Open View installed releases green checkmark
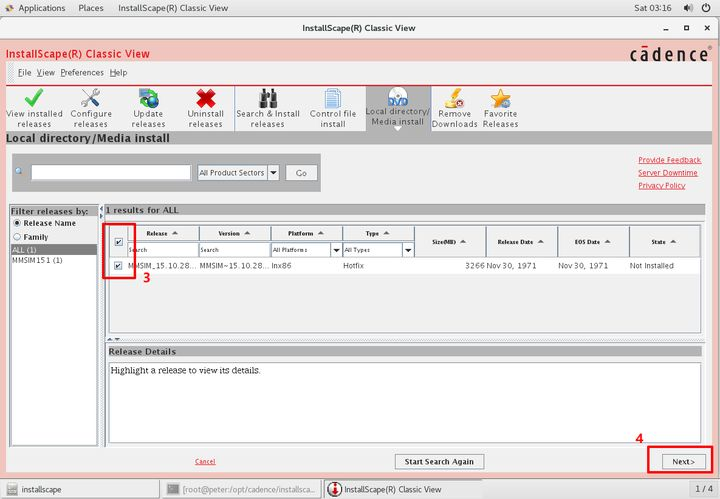The width and height of the screenshot is (720, 499). [x=34, y=98]
